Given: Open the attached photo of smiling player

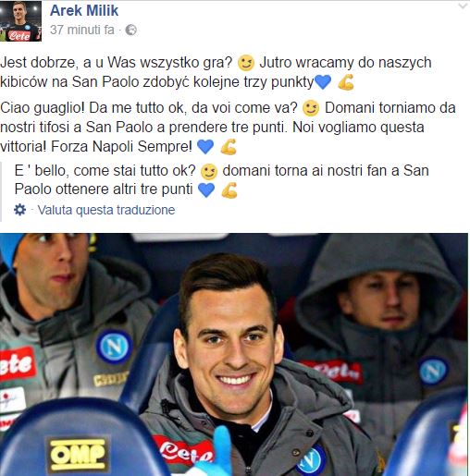Looking at the screenshot, I should pyautogui.click(x=234, y=354).
